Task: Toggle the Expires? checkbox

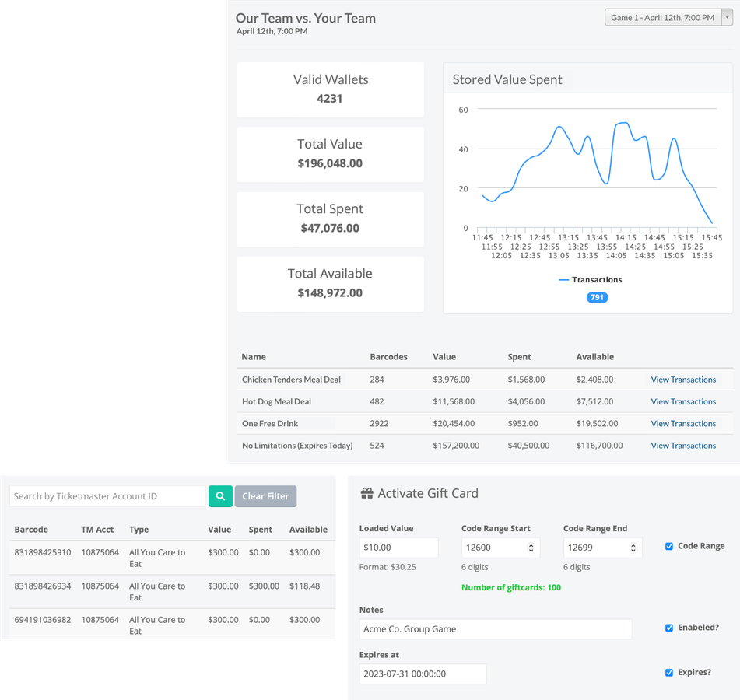Action: pyautogui.click(x=669, y=673)
